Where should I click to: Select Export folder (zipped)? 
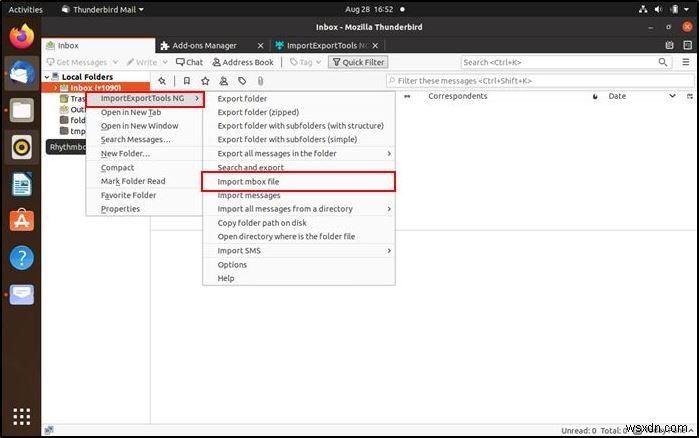[299, 112]
